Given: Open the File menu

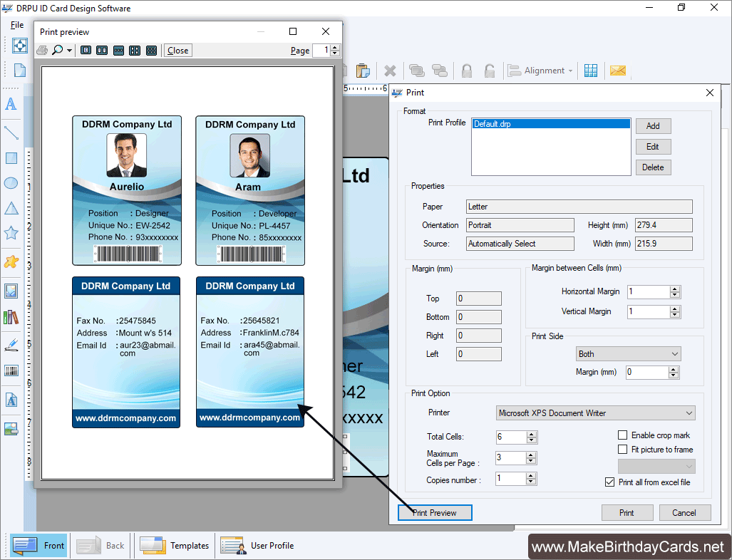Looking at the screenshot, I should pos(16,24).
